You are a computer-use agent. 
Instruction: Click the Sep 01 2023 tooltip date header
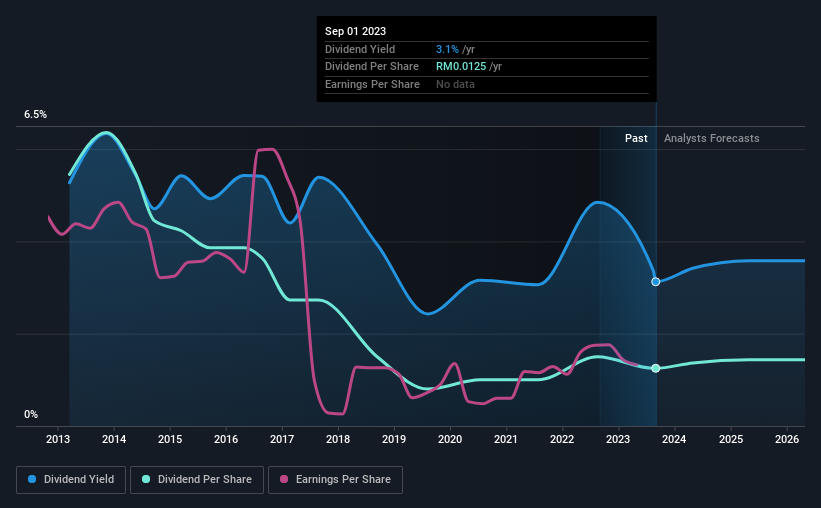point(356,31)
